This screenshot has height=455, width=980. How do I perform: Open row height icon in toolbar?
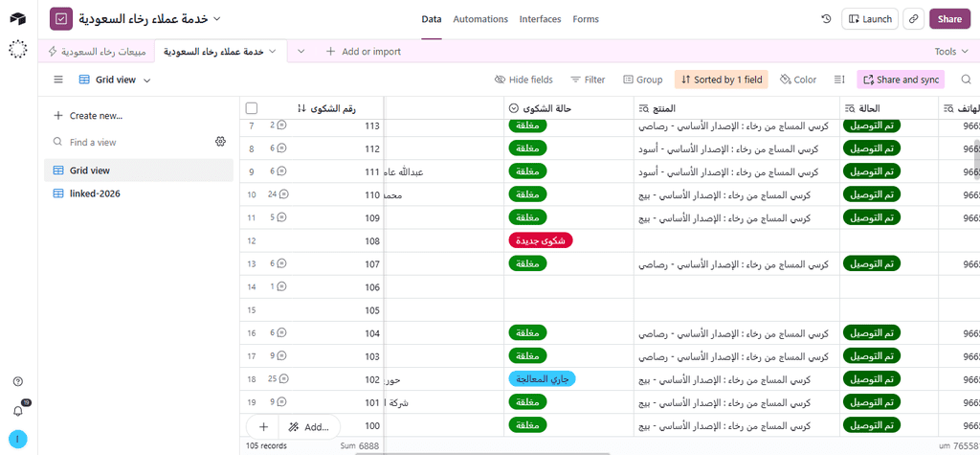pyautogui.click(x=839, y=80)
